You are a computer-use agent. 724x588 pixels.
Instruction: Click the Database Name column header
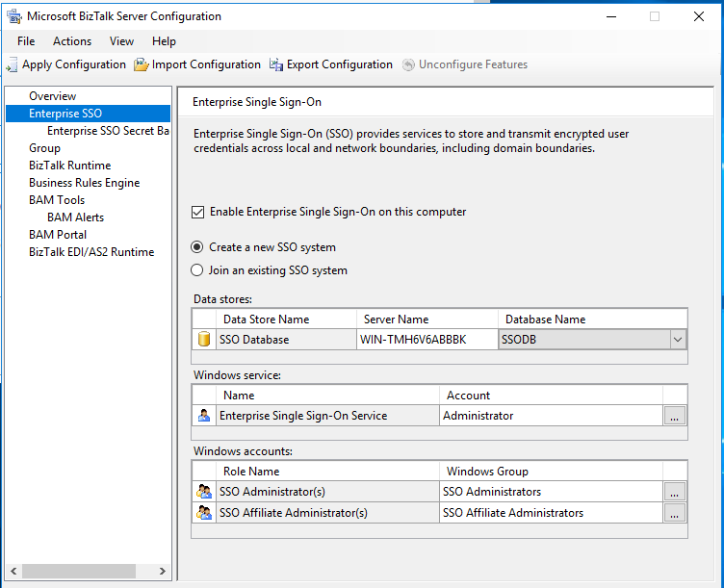593,320
